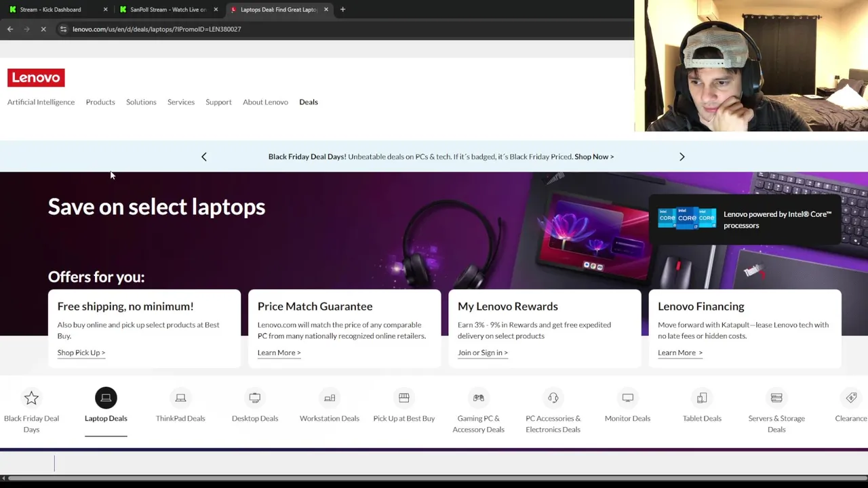Viewport: 868px width, 488px height.
Task: Switch to Stream - Kick Dashboard tab
Action: coord(58,9)
